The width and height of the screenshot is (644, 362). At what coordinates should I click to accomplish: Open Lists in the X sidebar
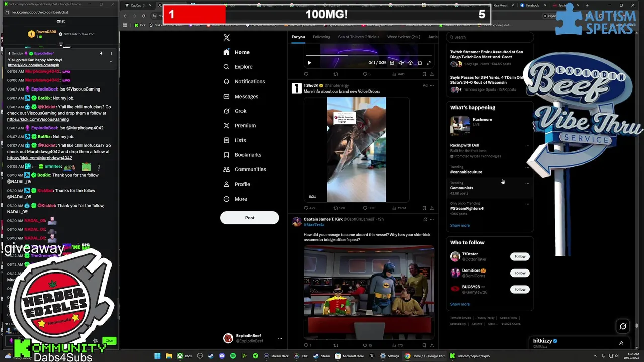[234, 140]
